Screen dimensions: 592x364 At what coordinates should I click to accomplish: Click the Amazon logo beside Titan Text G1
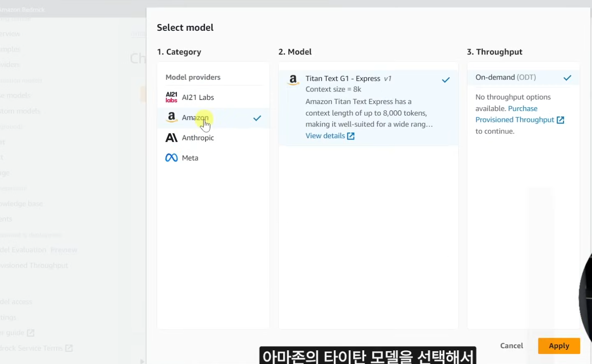[293, 79]
